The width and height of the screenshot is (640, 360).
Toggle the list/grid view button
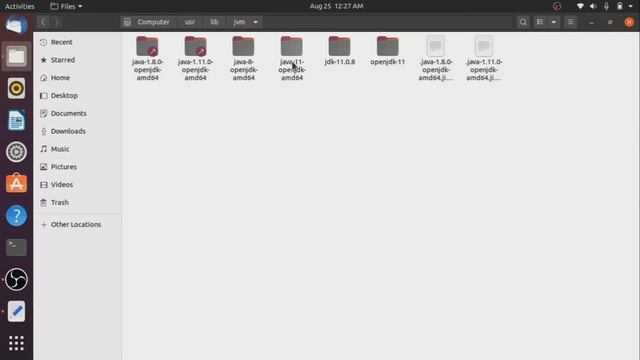click(x=540, y=22)
